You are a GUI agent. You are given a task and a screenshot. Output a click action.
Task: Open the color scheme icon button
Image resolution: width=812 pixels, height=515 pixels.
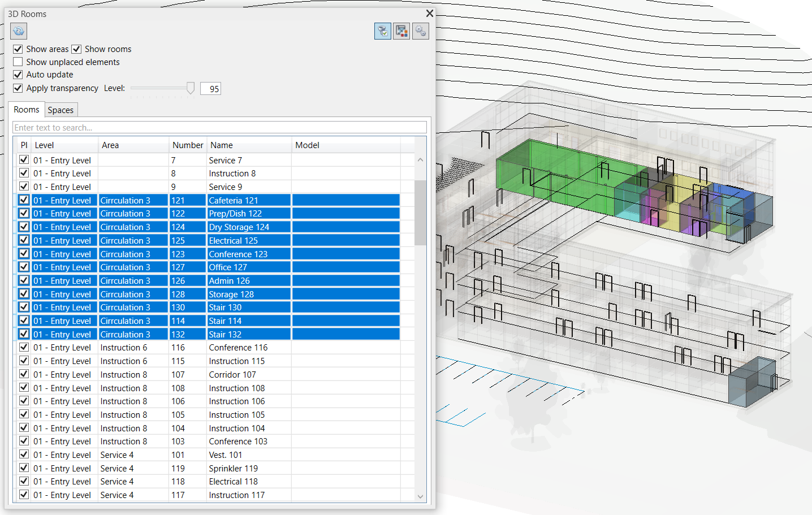coord(401,31)
